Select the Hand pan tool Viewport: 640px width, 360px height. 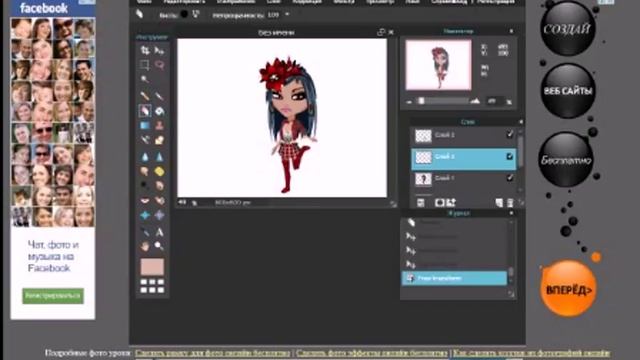(144, 246)
